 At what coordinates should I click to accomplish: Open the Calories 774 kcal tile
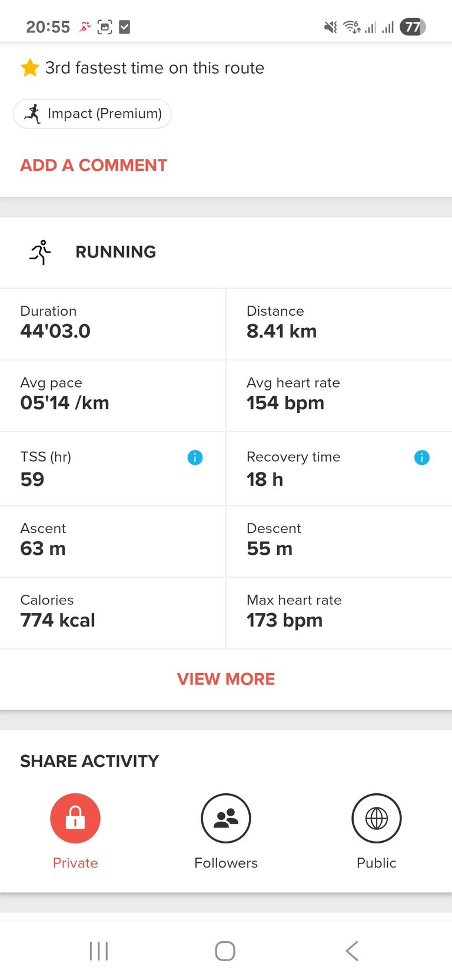[112, 613]
